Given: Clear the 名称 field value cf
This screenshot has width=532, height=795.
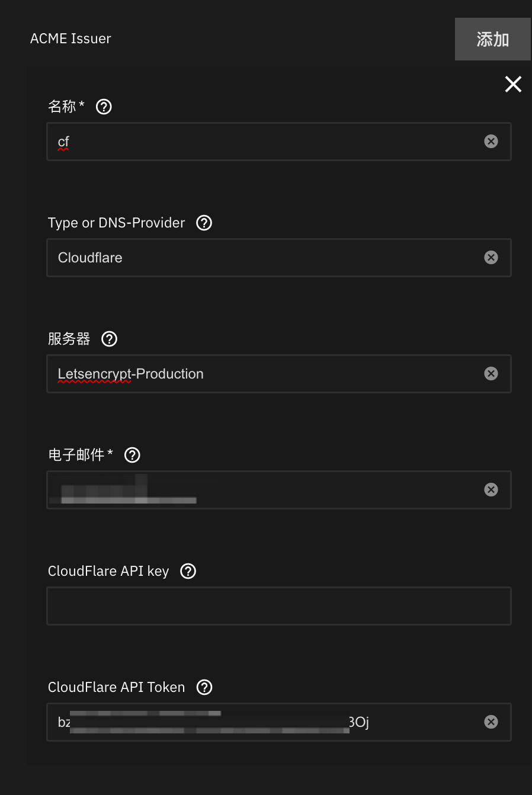Looking at the screenshot, I should [x=491, y=142].
